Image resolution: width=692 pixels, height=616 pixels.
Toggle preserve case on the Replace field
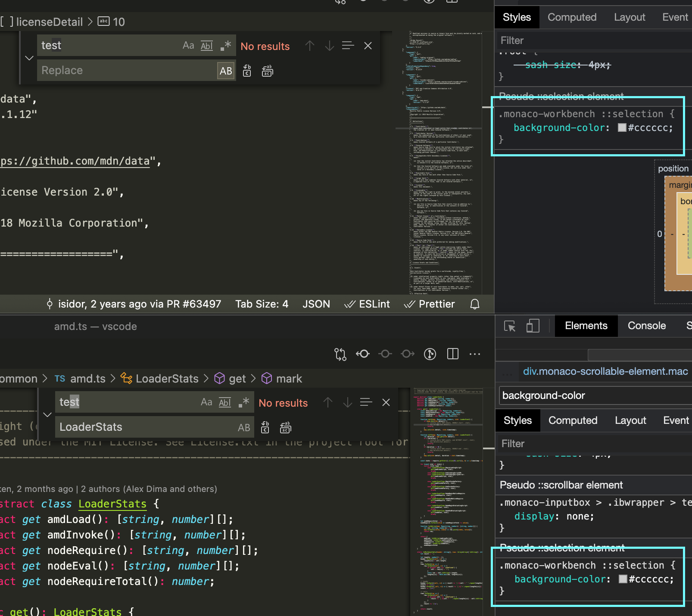tap(226, 71)
